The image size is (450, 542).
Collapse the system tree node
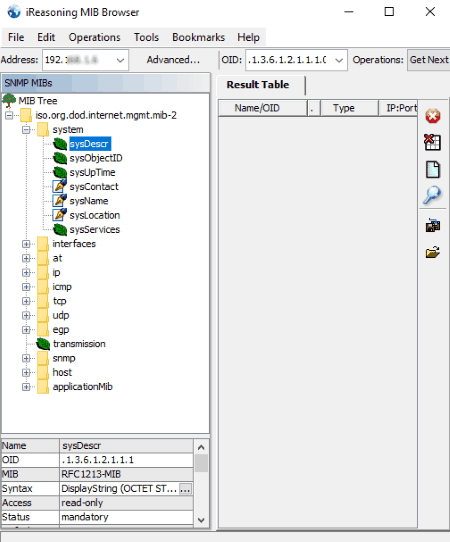pyautogui.click(x=26, y=130)
